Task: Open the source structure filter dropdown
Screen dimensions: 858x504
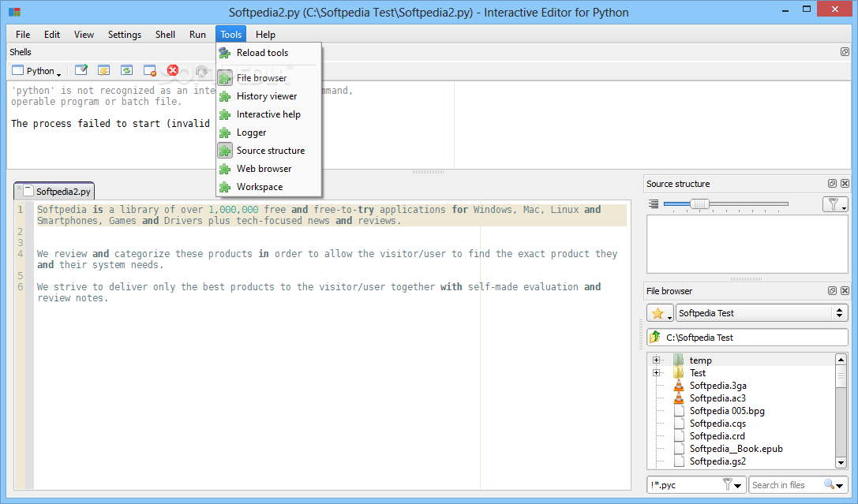Action: [x=835, y=204]
